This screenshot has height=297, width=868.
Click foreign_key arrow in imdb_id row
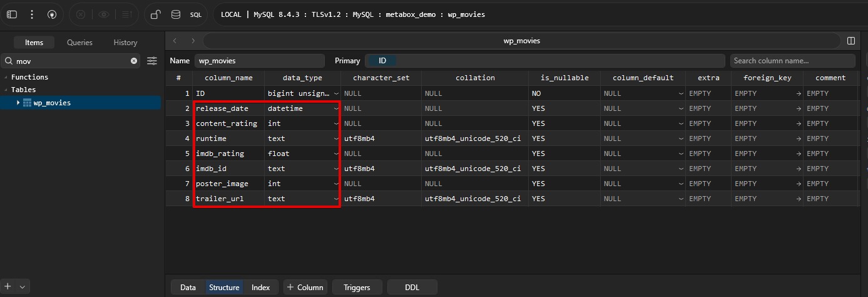(x=798, y=169)
